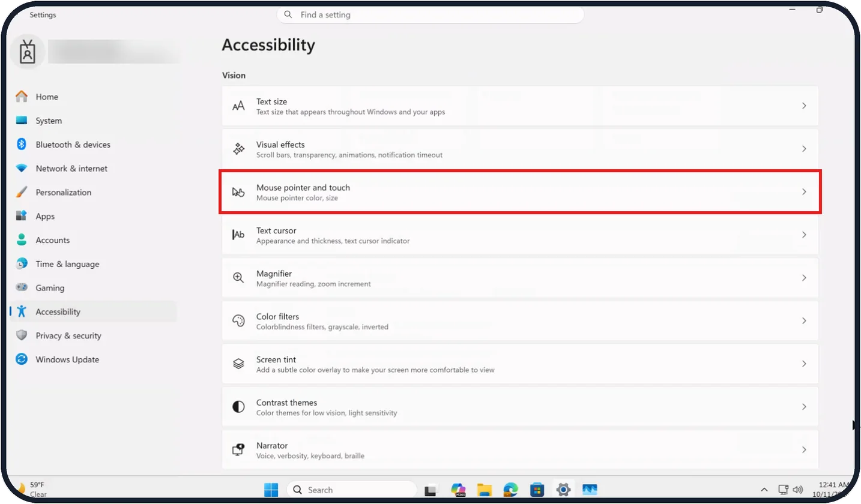This screenshot has height=504, width=861.
Task: Open Microsoft Edge from the taskbar
Action: pyautogui.click(x=510, y=490)
